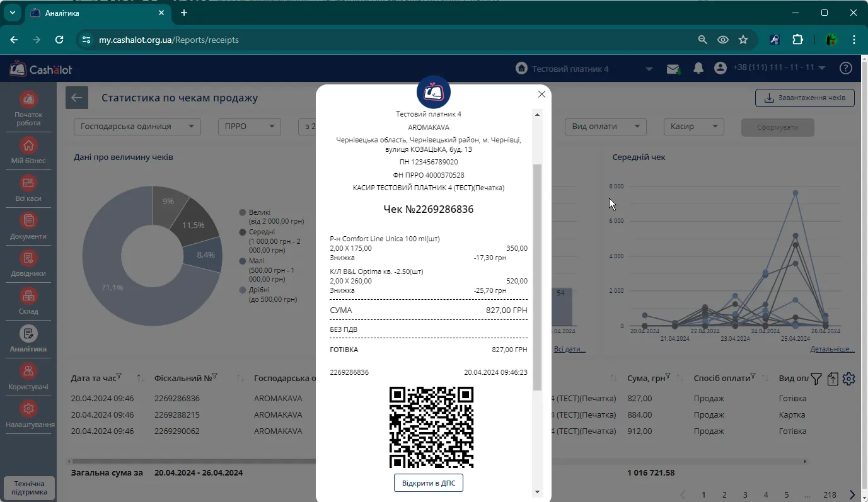This screenshot has height=502, width=868.
Task: Sort by 'Дата та час' arrows
Action: [x=141, y=379]
